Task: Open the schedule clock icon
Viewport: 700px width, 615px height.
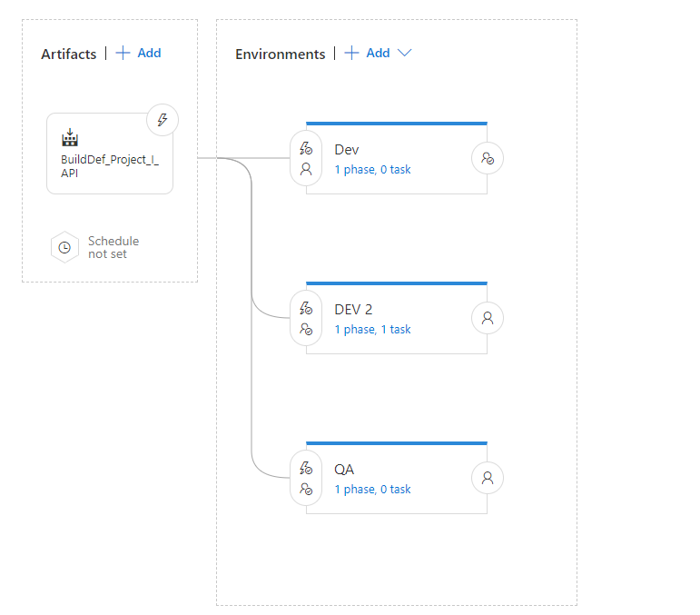Action: click(64, 247)
